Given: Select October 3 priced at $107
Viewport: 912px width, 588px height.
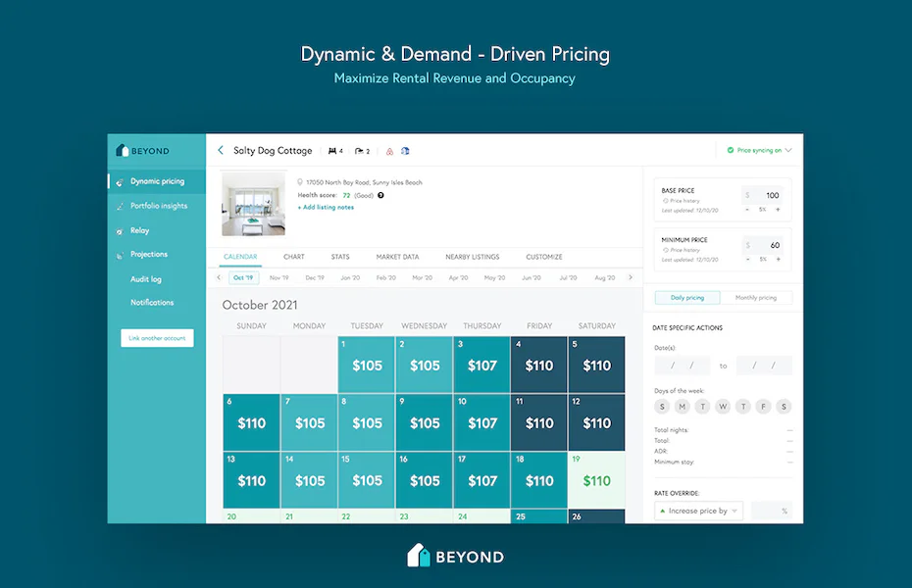Looking at the screenshot, I should point(481,365).
